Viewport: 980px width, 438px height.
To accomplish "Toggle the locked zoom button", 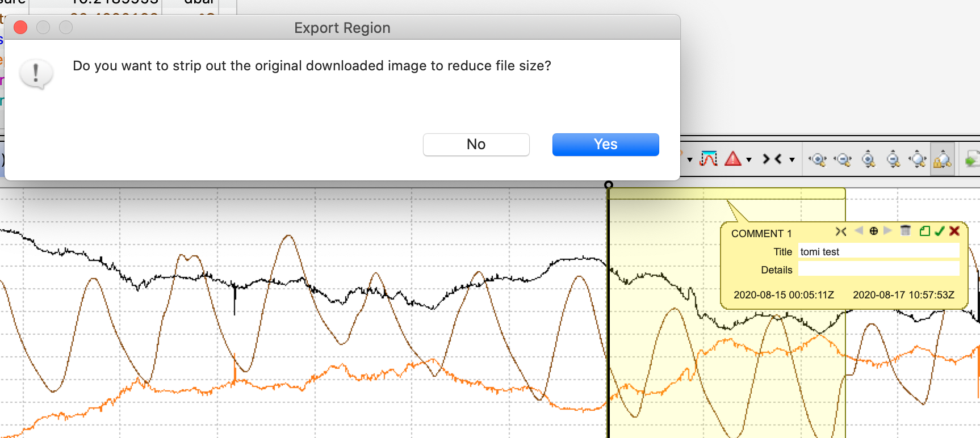I will click(x=943, y=160).
